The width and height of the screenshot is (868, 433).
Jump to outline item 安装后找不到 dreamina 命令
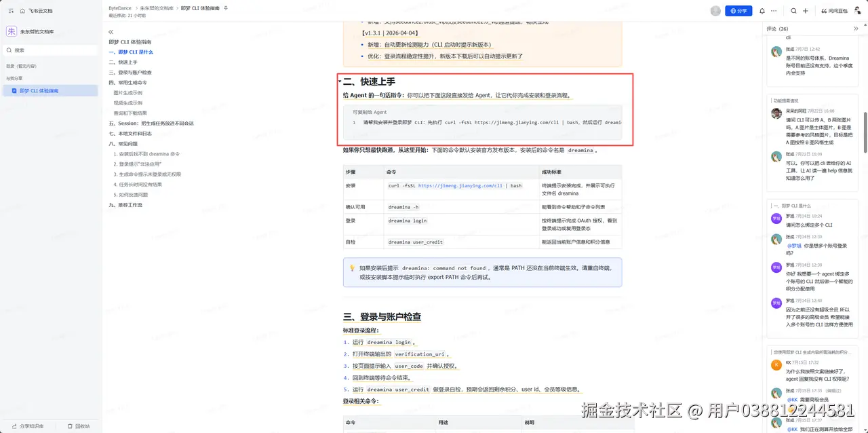146,154
